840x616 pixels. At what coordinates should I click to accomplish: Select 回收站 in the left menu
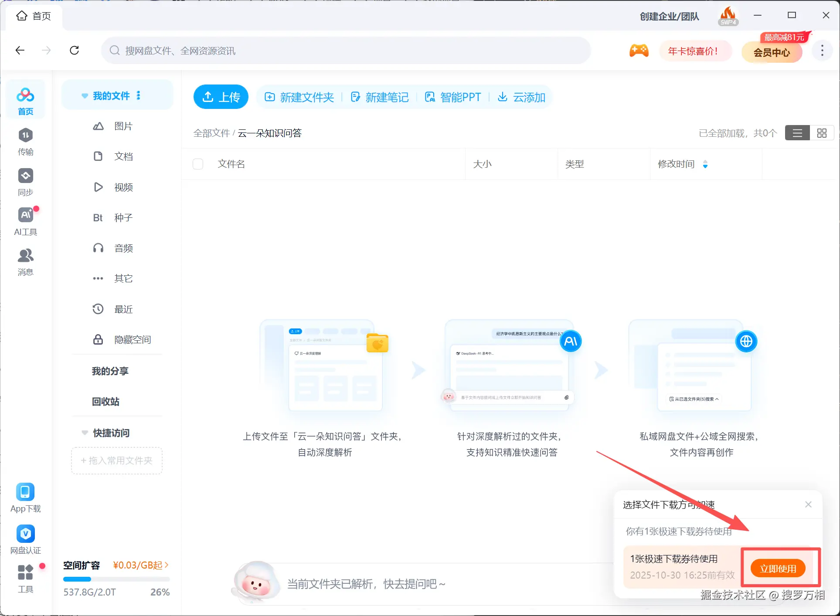click(x=105, y=402)
